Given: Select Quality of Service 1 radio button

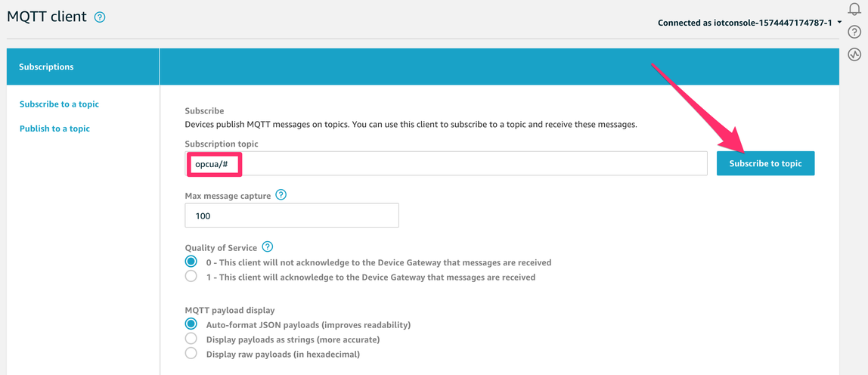Looking at the screenshot, I should pyautogui.click(x=191, y=277).
